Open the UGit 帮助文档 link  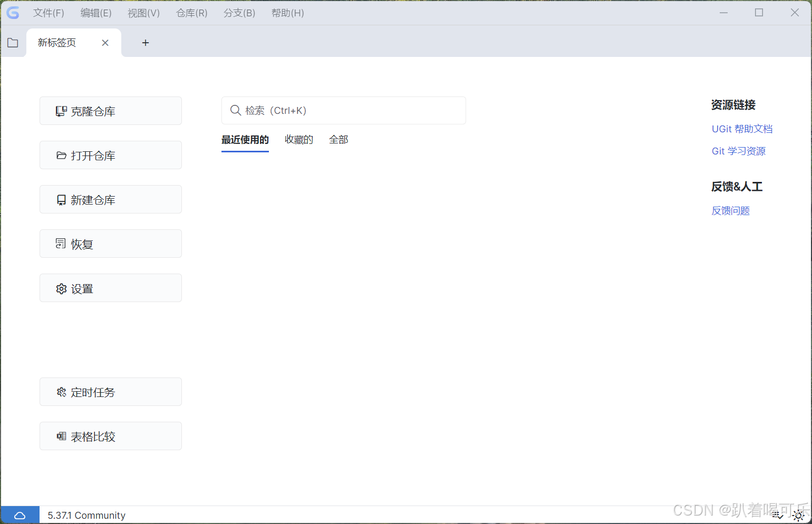click(x=742, y=129)
